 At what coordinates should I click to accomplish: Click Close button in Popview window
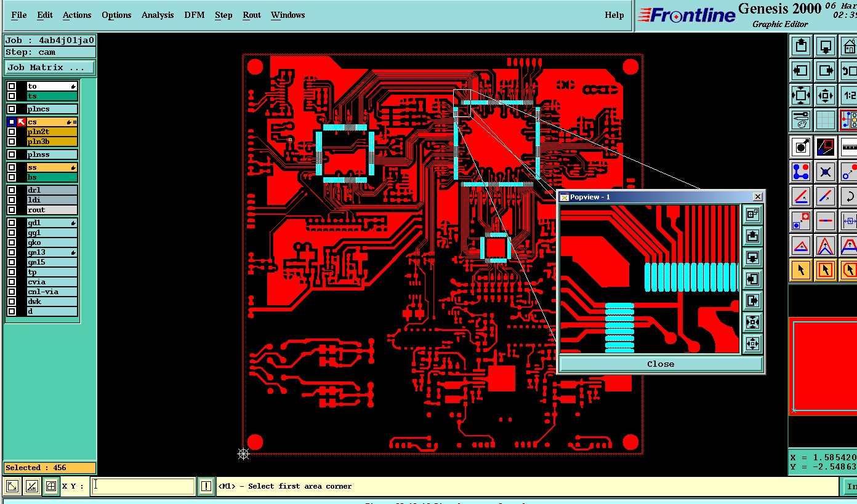pos(661,364)
